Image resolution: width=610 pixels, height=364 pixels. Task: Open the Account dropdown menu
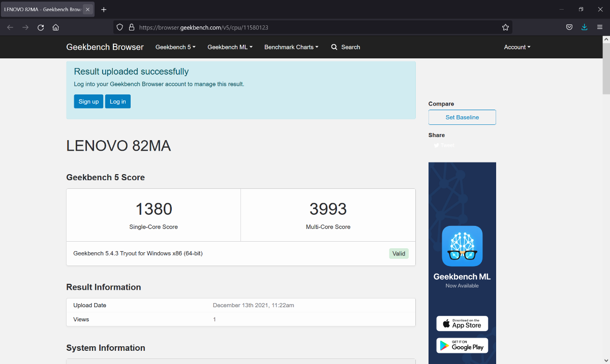(517, 47)
